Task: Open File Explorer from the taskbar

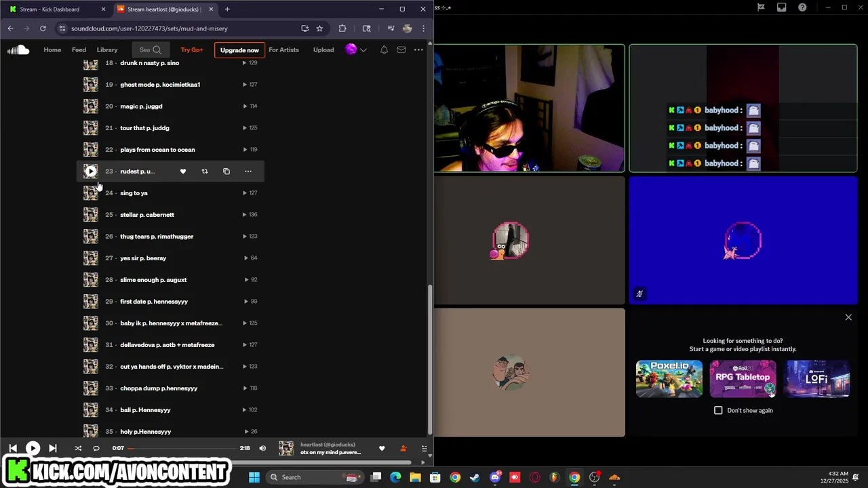Action: (415, 477)
